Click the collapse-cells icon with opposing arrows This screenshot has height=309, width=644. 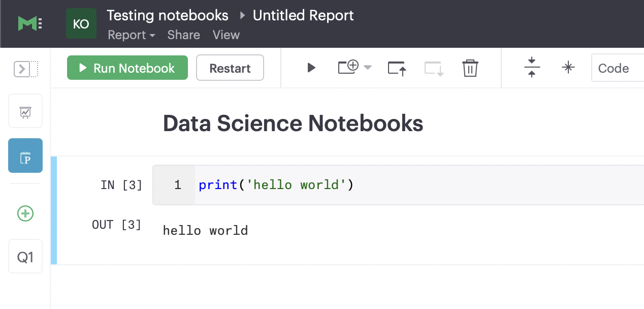click(x=531, y=68)
